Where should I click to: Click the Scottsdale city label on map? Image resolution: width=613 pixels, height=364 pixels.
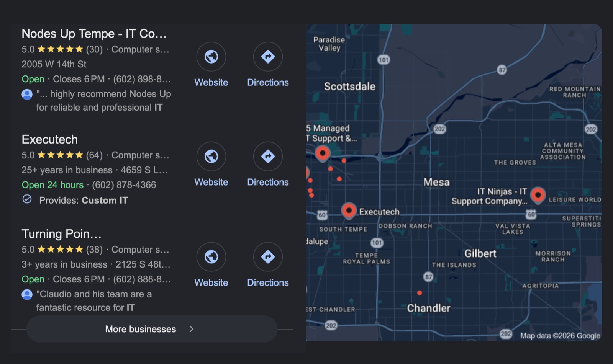[350, 87]
